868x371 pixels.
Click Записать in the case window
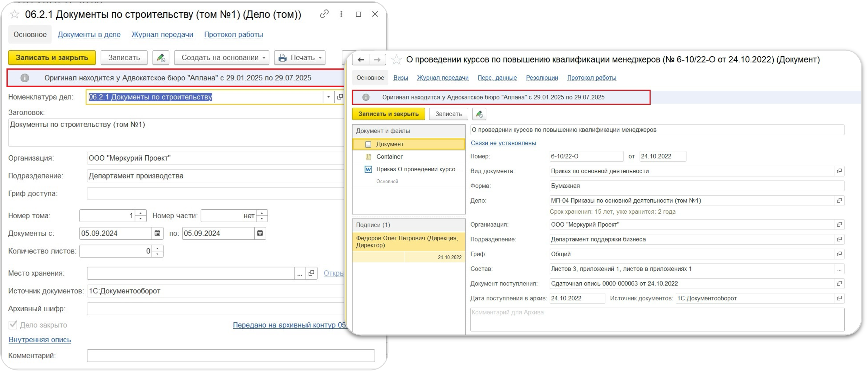point(124,58)
